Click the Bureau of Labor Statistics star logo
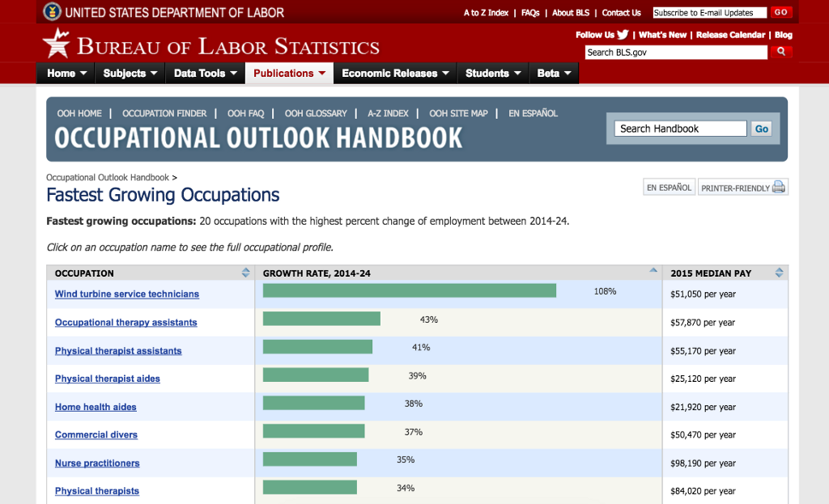 tap(56, 44)
